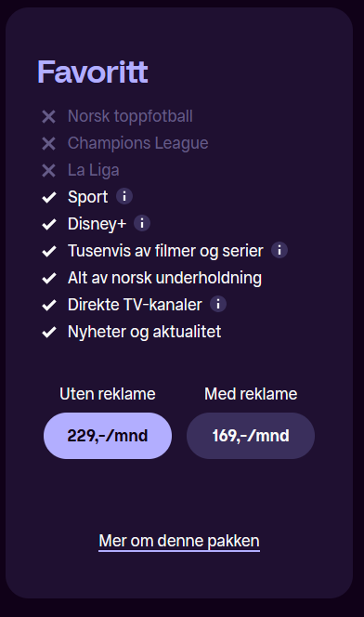
Task: Select the 169,-/mnd price with ads
Action: [251, 436]
